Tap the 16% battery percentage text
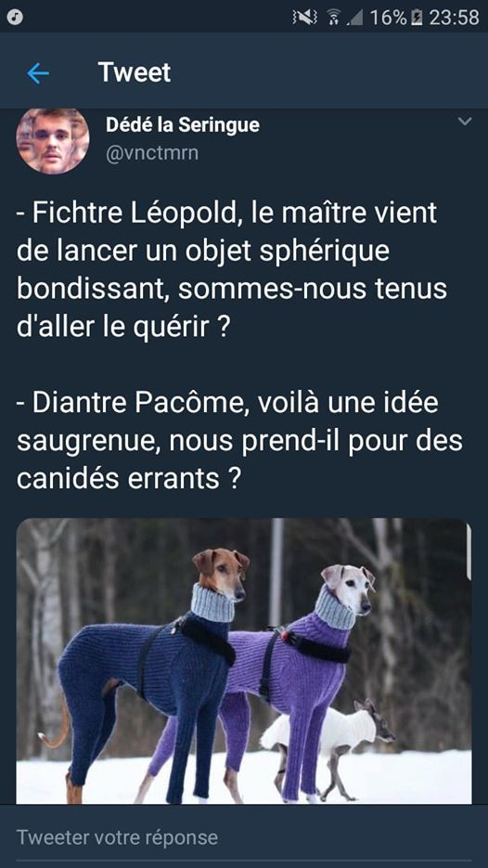Image resolution: width=488 pixels, height=868 pixels. (x=388, y=18)
